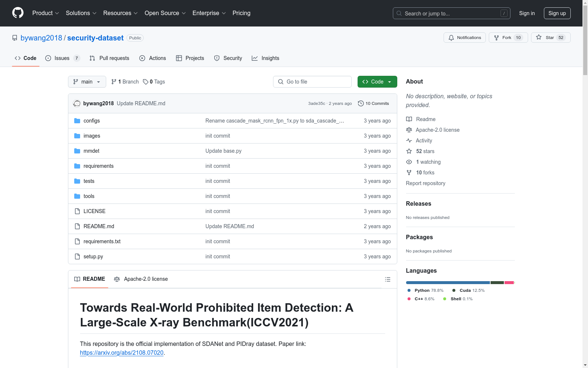Viewport: 588px width, 368px height.
Task: Click the 10 Commits link
Action: 373,103
